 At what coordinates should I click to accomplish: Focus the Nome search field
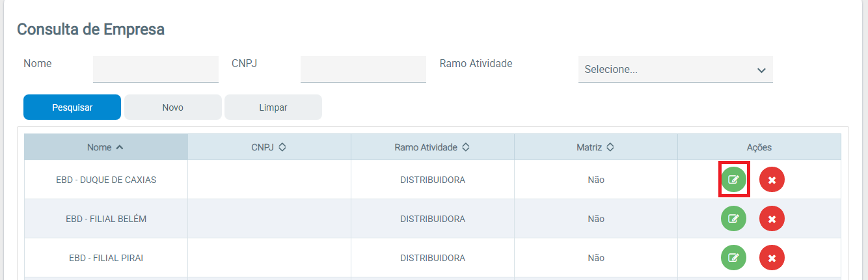click(x=156, y=69)
